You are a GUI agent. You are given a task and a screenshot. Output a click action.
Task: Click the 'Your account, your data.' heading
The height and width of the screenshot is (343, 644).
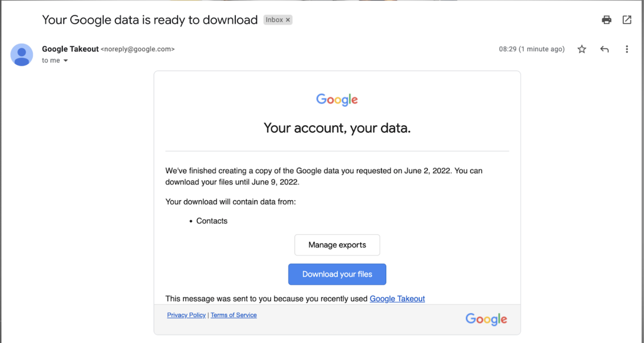click(337, 128)
